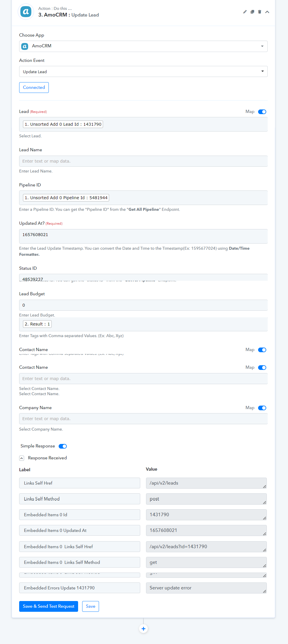The width and height of the screenshot is (288, 644).
Task: Open the Choose App dropdown
Action: 143,46
